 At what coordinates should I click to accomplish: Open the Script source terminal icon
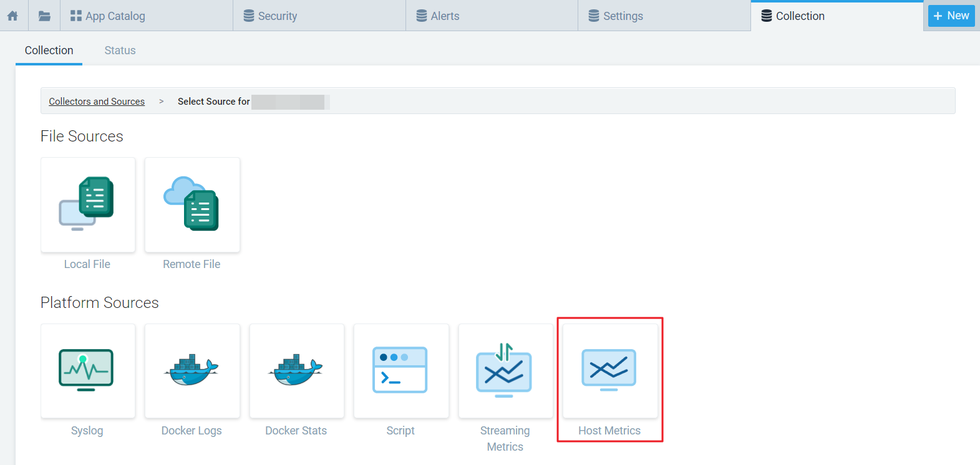(x=400, y=370)
